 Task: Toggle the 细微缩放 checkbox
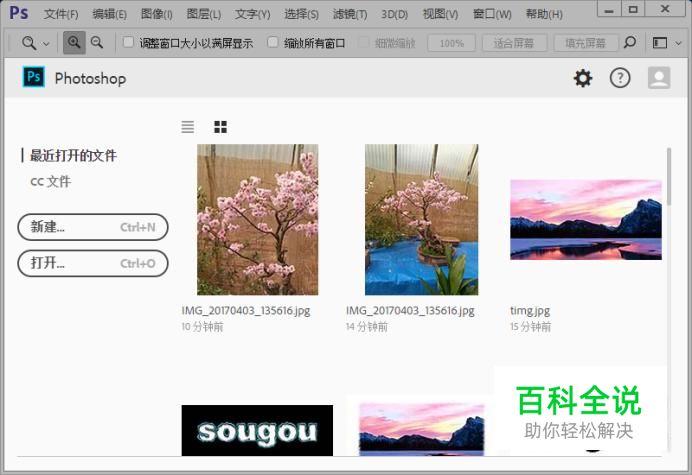pyautogui.click(x=363, y=42)
